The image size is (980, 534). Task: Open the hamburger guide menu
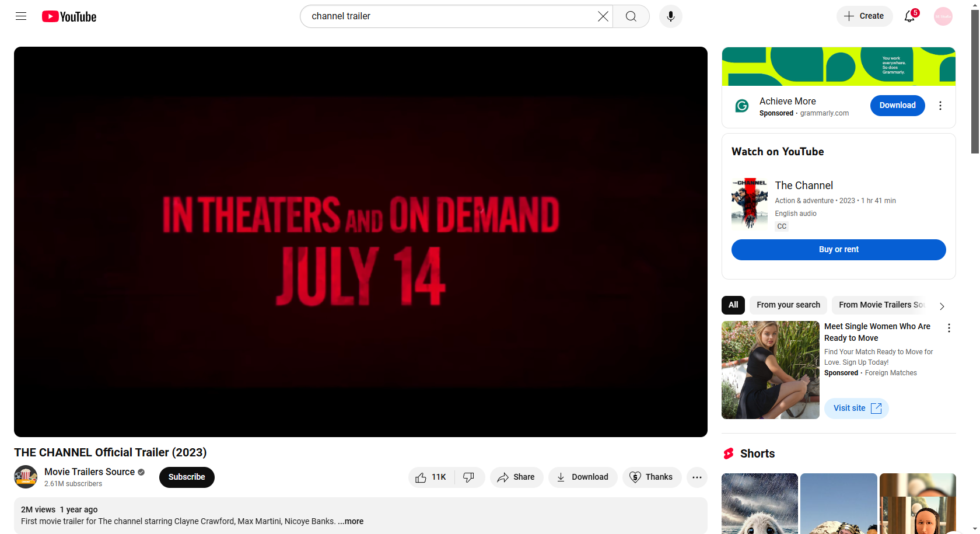pyautogui.click(x=21, y=16)
